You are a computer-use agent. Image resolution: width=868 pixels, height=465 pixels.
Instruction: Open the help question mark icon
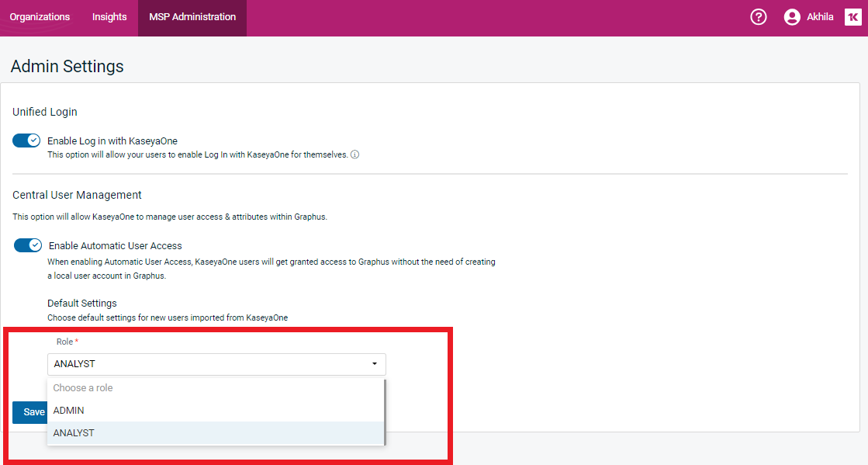click(x=758, y=17)
